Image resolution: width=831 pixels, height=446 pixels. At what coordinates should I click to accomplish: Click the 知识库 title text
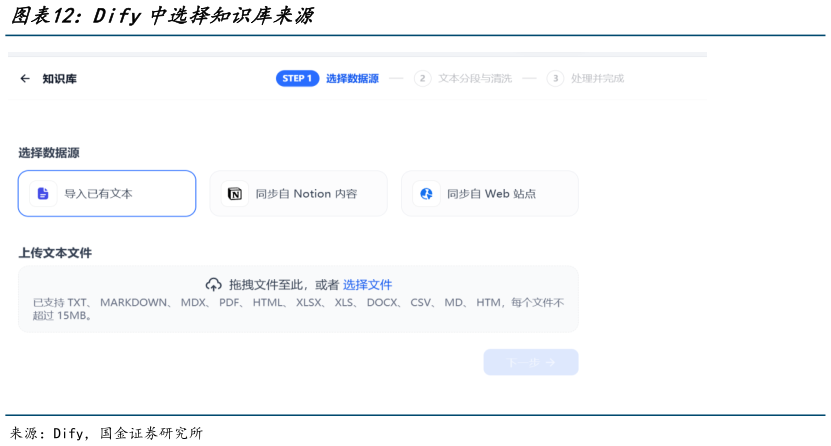[x=59, y=79]
